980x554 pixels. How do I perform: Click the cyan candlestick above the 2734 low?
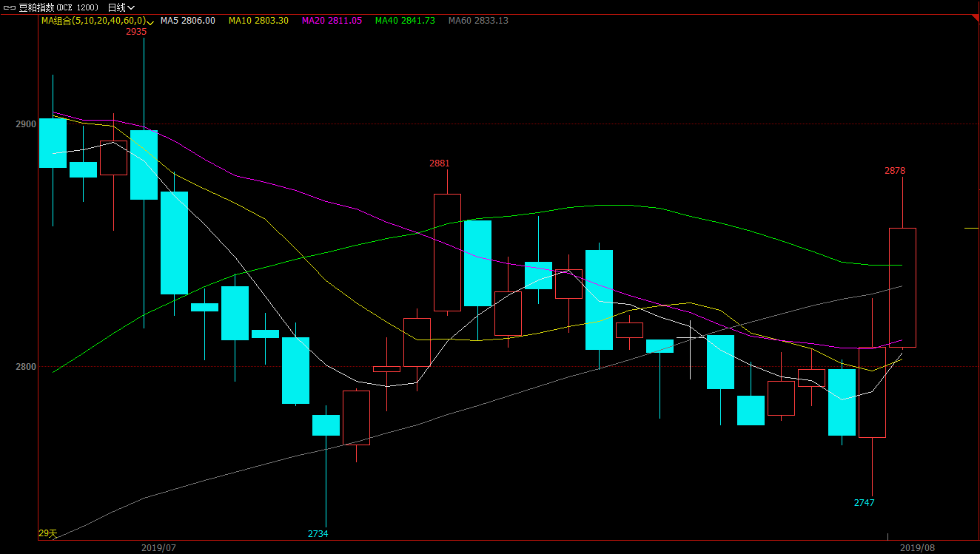[326, 425]
